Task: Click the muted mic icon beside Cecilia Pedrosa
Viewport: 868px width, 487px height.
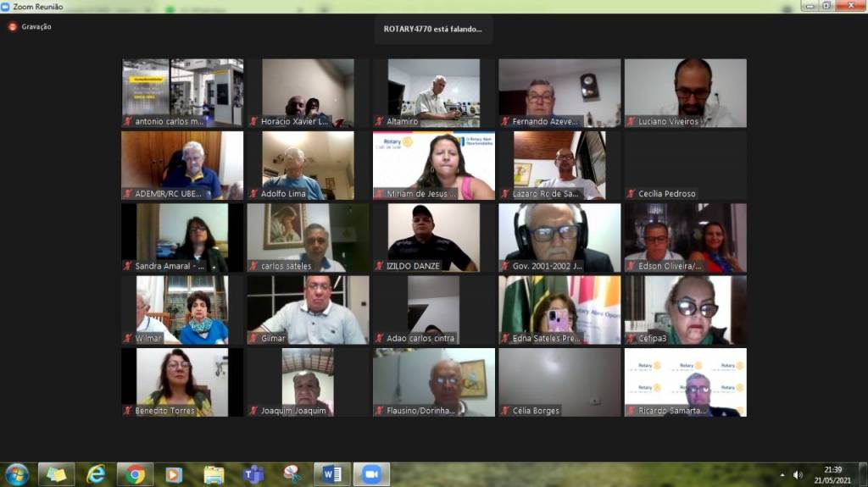Action: tap(631, 194)
